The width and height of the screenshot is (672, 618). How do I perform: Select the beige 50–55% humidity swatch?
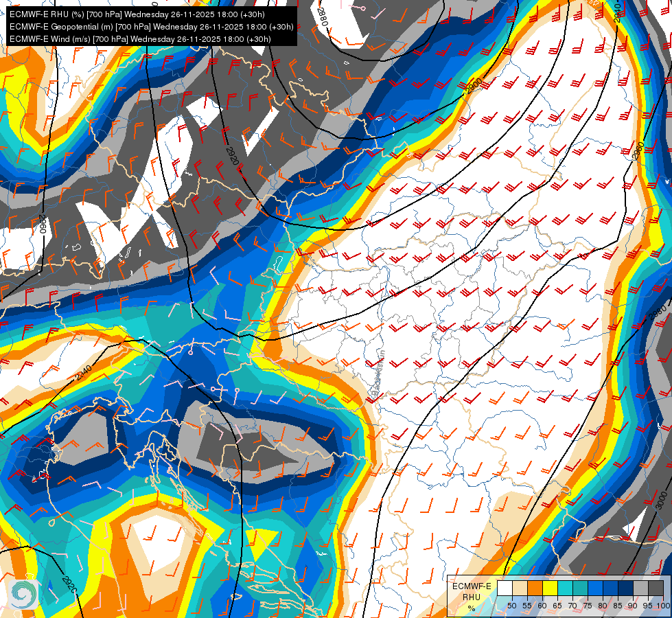coord(520,588)
